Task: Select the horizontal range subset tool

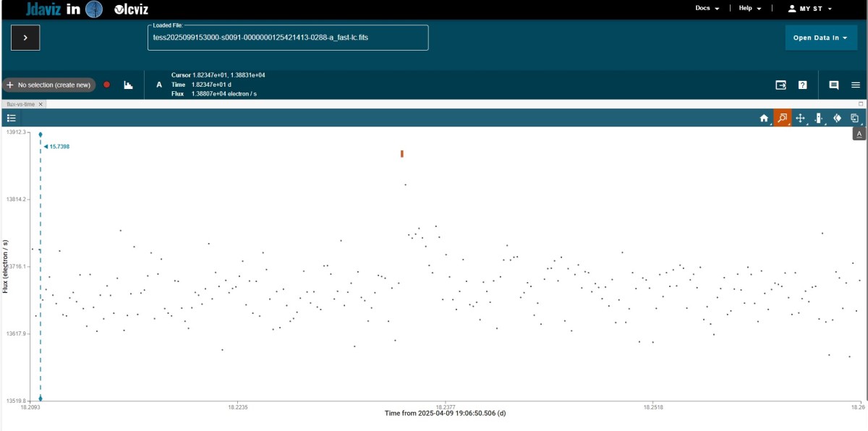Action: (x=819, y=118)
